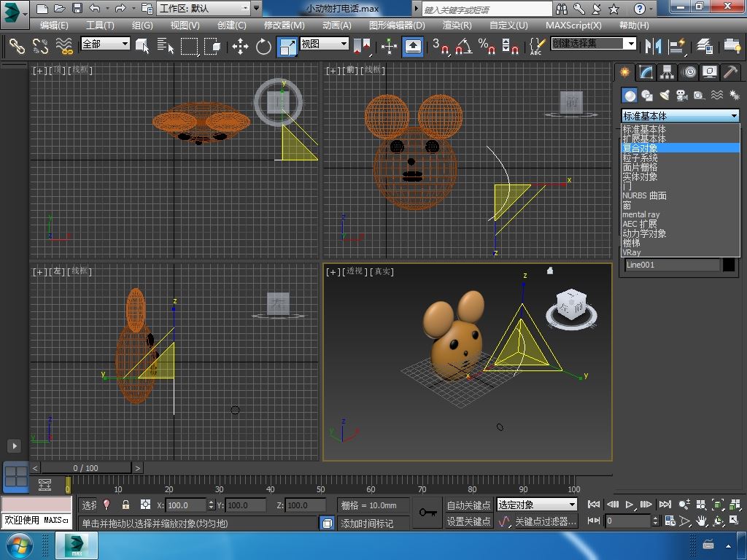Viewport: 747px width, 560px height.
Task: Open the Time Configuration icon
Action: (670, 521)
